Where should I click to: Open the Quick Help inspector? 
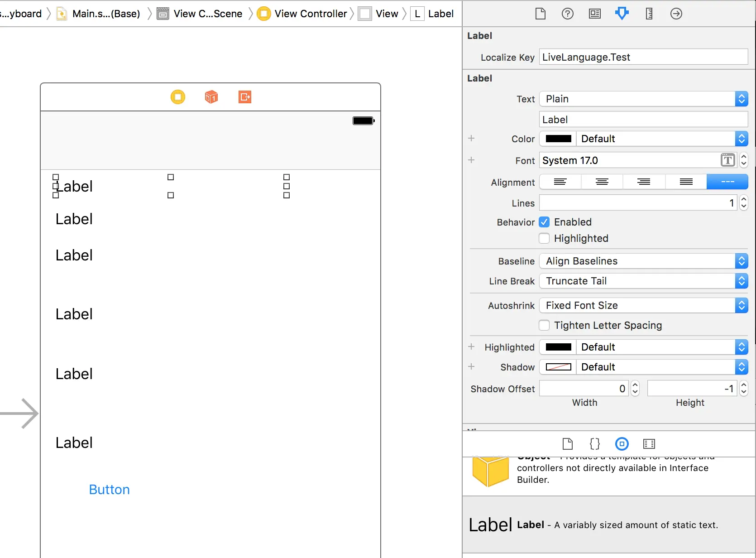pyautogui.click(x=567, y=14)
